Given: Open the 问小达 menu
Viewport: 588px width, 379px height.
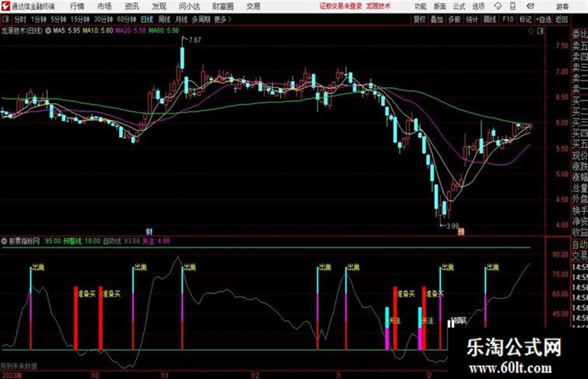Looking at the screenshot, I should (189, 6).
